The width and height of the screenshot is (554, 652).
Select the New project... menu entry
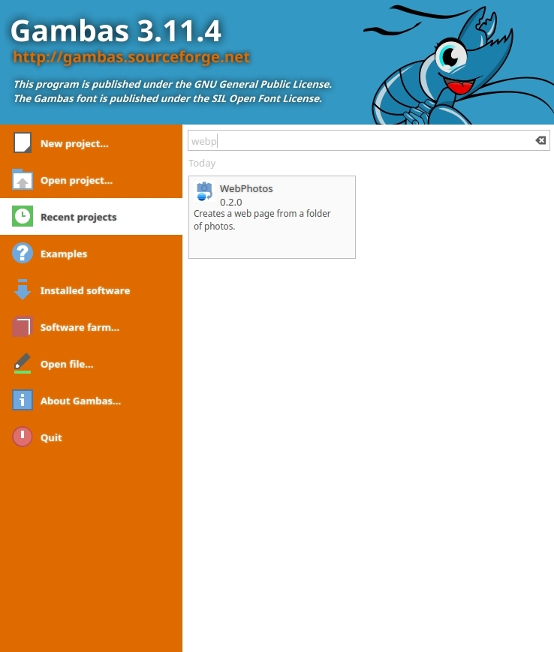click(91, 143)
